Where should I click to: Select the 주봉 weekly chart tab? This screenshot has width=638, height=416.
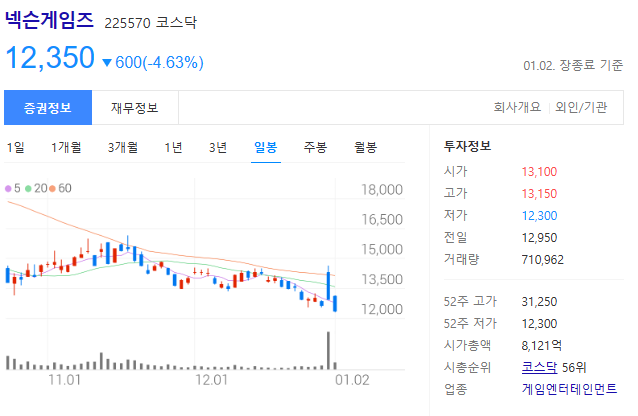click(x=315, y=147)
